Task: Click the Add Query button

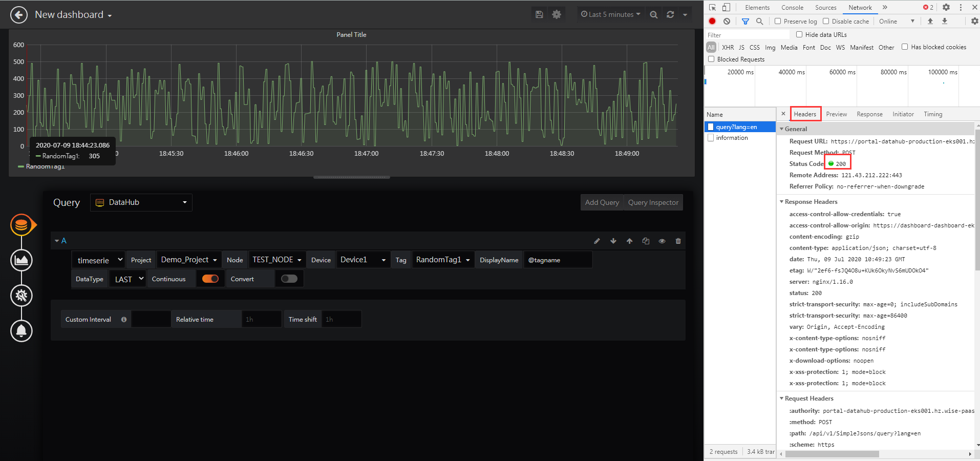Action: pos(602,202)
